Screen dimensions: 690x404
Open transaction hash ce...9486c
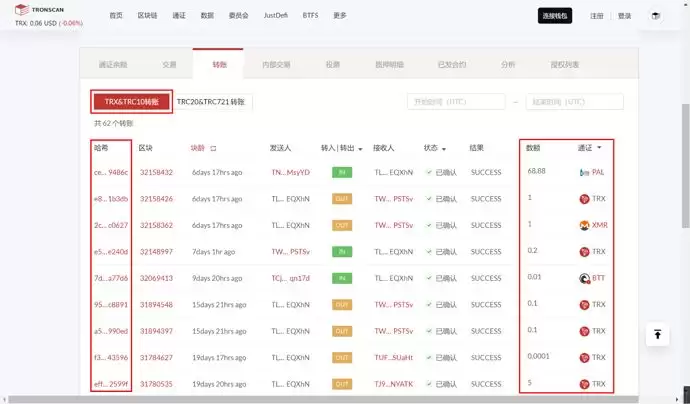(x=111, y=172)
